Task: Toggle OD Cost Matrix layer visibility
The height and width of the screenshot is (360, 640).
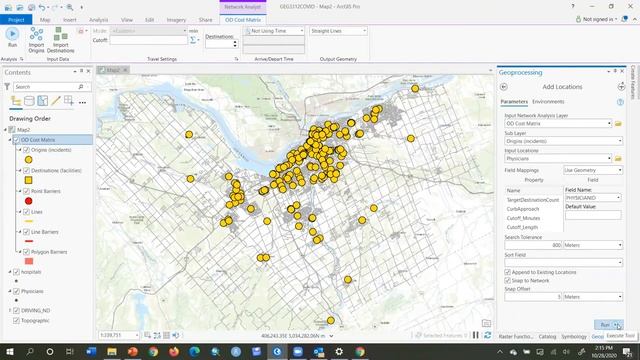Action: tap(16, 140)
